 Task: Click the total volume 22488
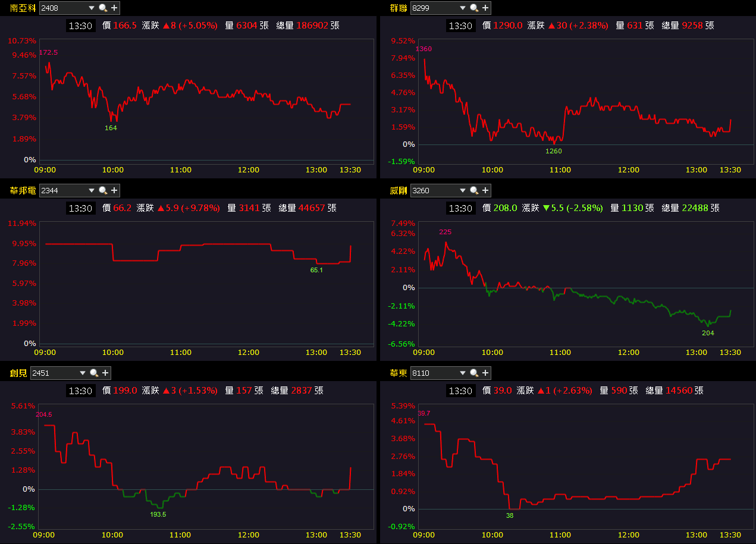(695, 208)
